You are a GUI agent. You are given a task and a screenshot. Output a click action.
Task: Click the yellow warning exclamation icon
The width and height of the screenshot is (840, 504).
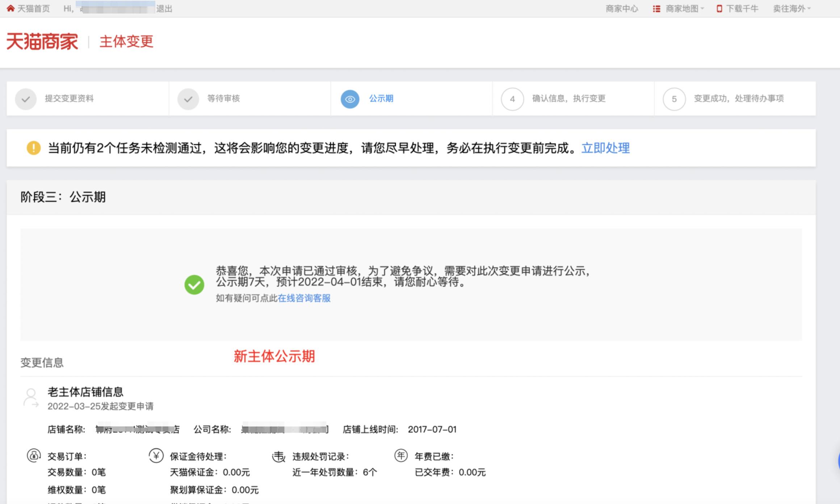coord(33,148)
